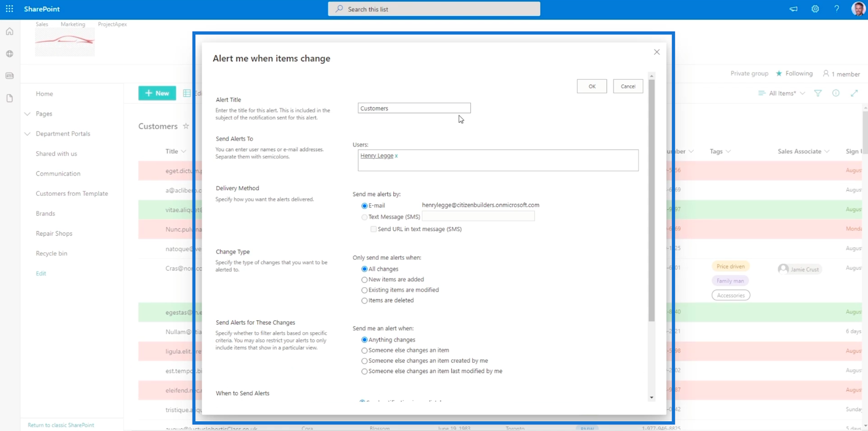Open Communication in left navigation
This screenshot has height=431, width=868.
[x=58, y=173]
